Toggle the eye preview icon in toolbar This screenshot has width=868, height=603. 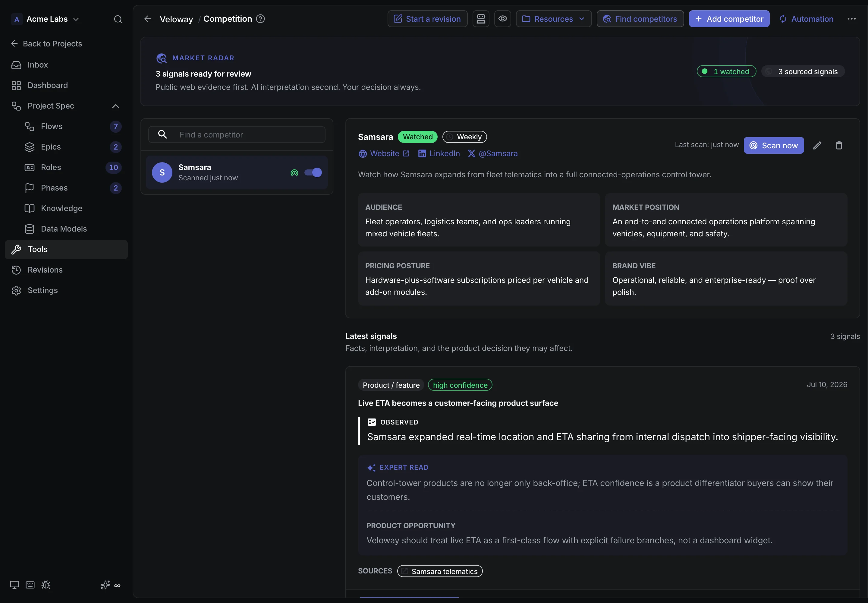502,19
